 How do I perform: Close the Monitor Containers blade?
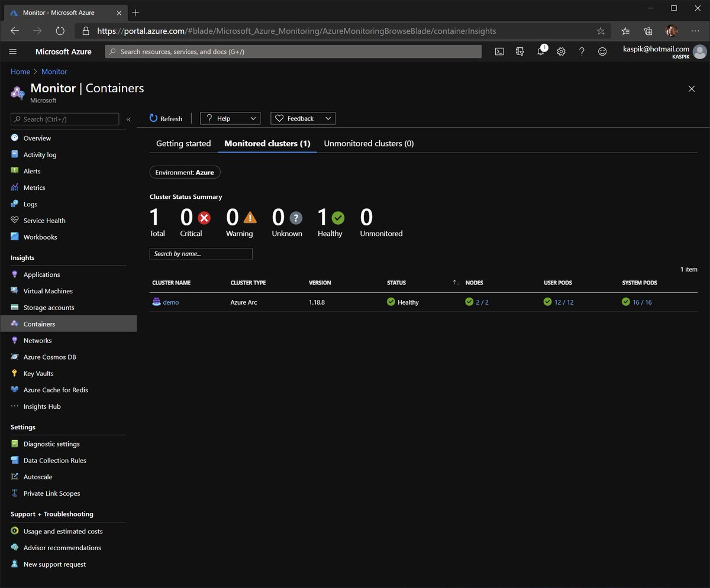pyautogui.click(x=692, y=89)
